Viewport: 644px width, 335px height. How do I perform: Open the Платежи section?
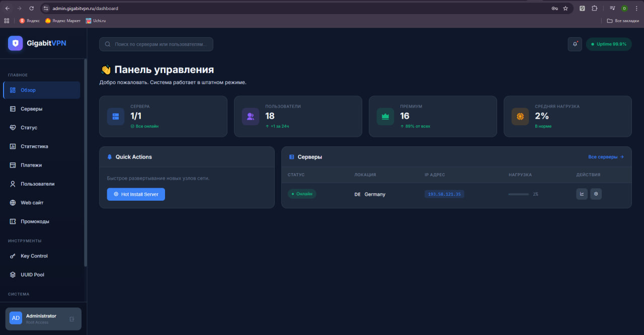(x=31, y=165)
